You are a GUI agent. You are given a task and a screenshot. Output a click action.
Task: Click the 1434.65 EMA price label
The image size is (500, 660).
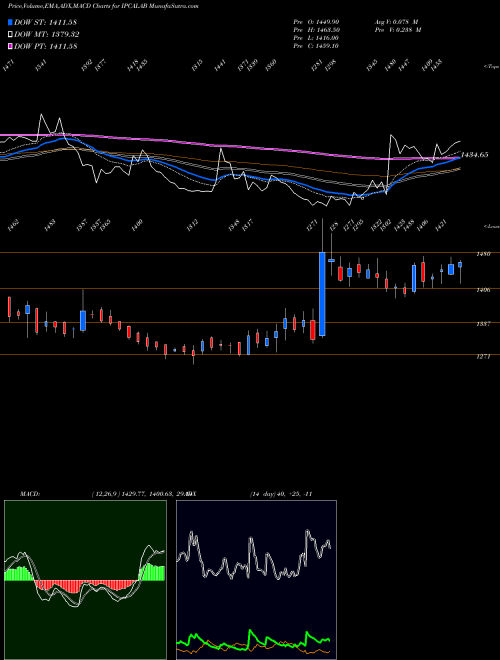click(x=475, y=155)
